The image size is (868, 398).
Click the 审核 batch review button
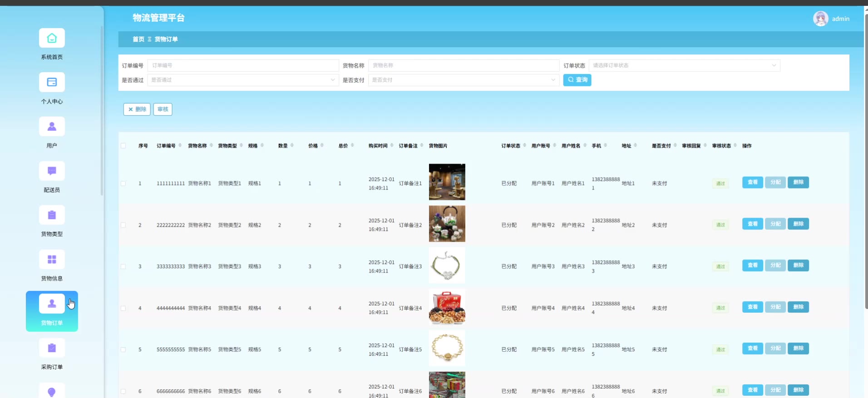coord(163,109)
